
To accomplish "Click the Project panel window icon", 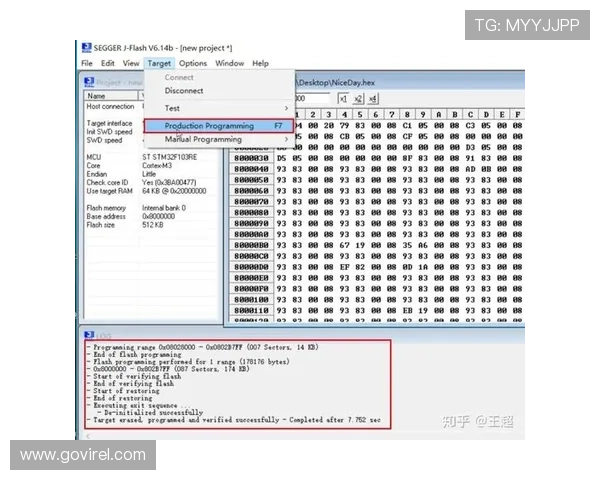I will coord(90,82).
